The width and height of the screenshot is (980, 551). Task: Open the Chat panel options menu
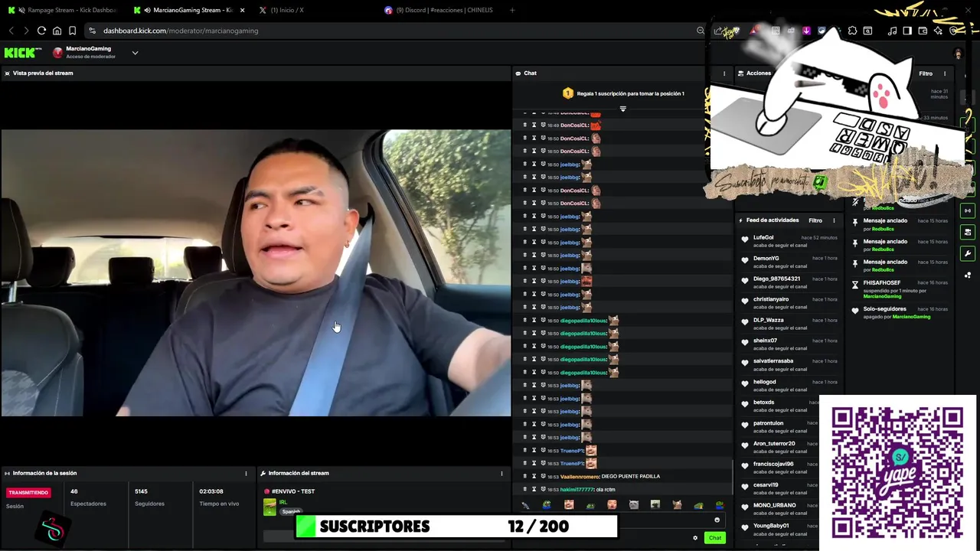724,73
